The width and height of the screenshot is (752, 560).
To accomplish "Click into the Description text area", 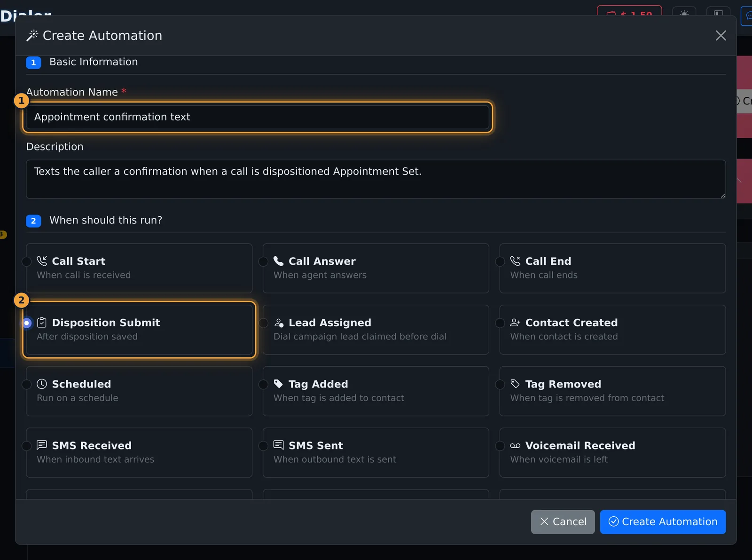I will [x=376, y=179].
